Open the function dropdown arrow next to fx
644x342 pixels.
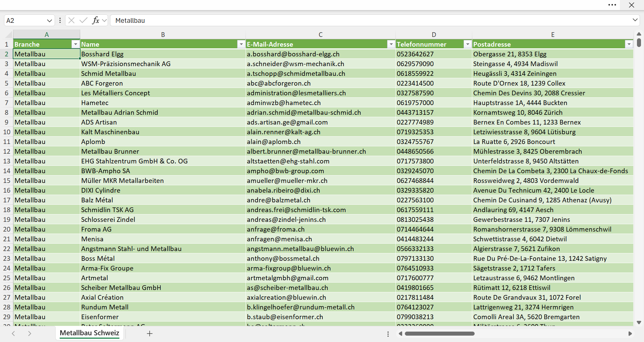104,20
